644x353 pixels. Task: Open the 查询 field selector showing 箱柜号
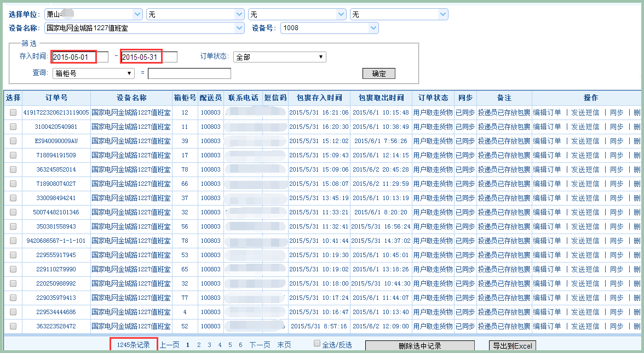point(93,73)
